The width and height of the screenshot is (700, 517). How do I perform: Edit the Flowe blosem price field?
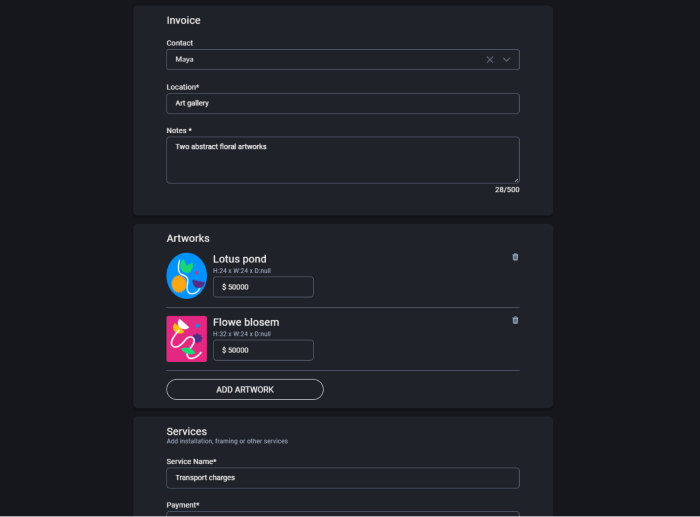(x=263, y=350)
